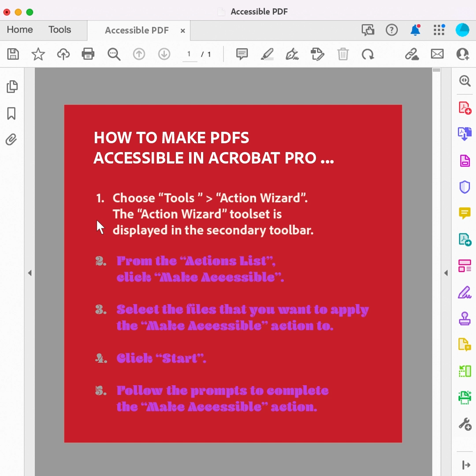
Task: Switch to the Home tab
Action: click(20, 30)
